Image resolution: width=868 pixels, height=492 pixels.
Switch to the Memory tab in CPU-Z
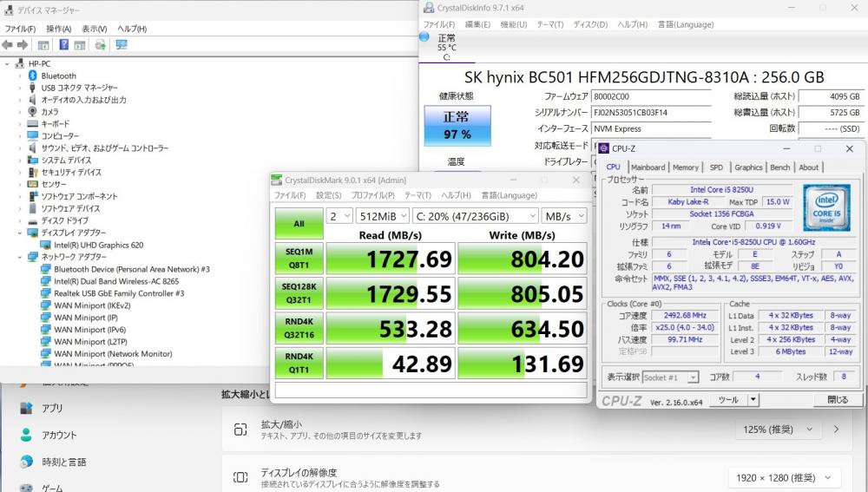[x=686, y=167]
